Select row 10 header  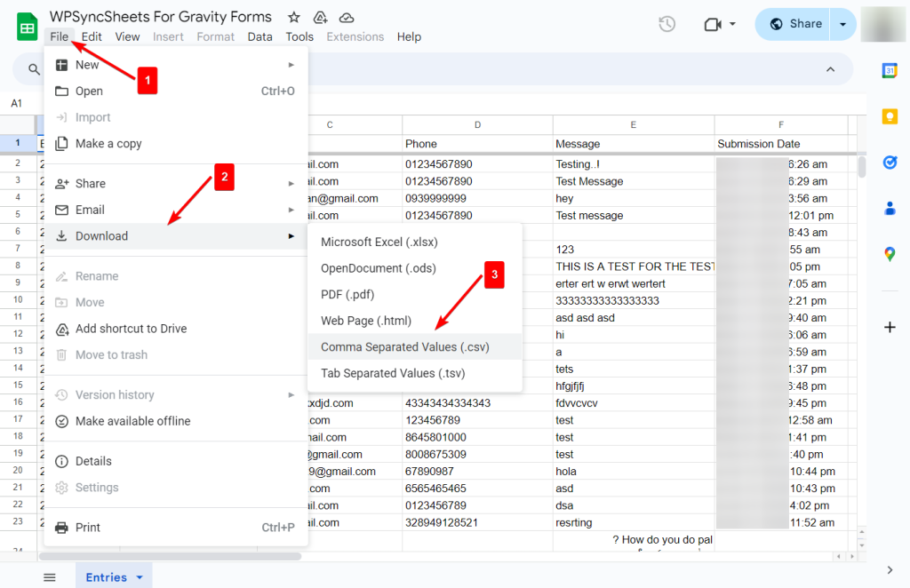(x=18, y=300)
